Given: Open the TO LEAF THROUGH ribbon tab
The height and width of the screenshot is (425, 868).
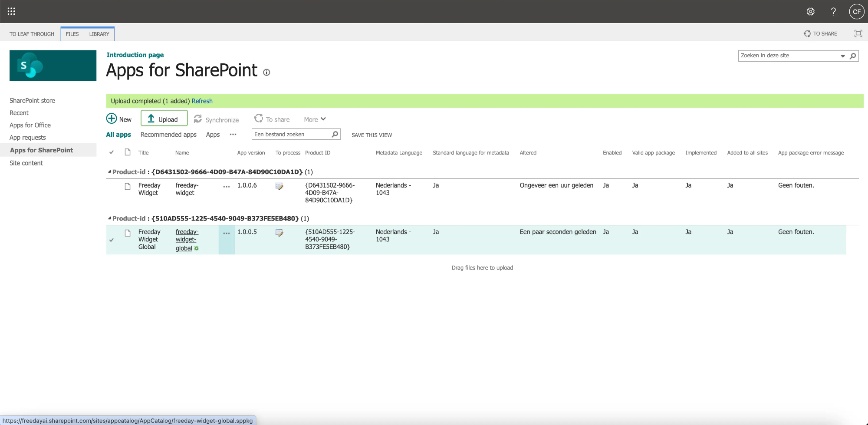Looking at the screenshot, I should tap(32, 34).
